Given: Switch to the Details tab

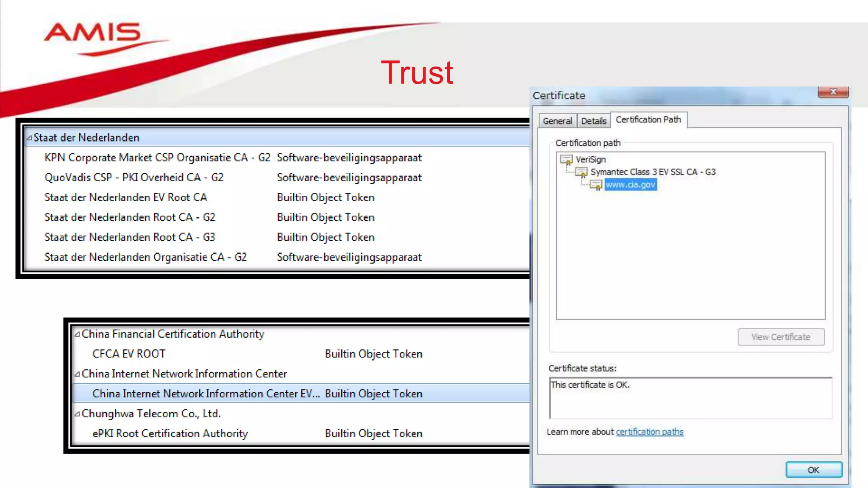Looking at the screenshot, I should 593,121.
